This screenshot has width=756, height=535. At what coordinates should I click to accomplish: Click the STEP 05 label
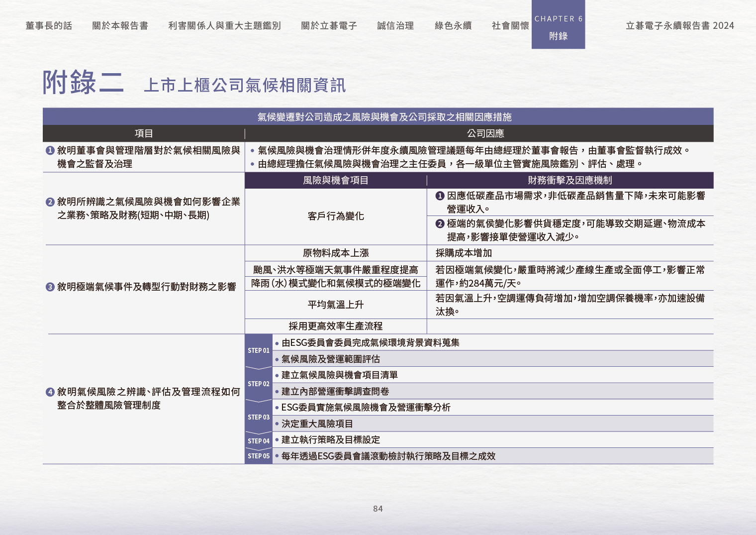(259, 456)
